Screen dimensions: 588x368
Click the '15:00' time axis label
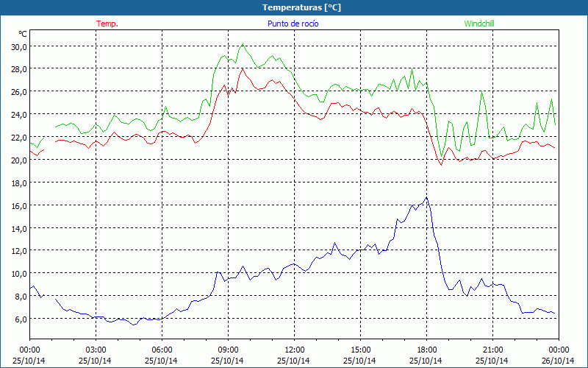[x=360, y=350]
